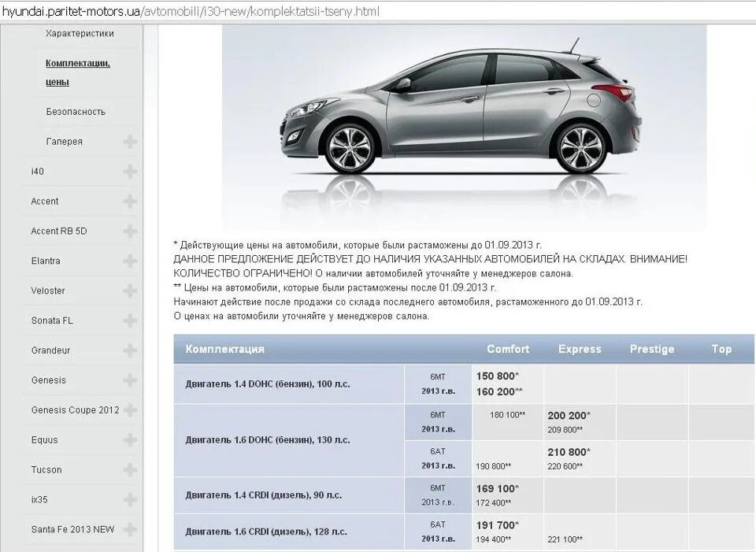
Task: Click the browser address bar URL
Action: tap(191, 12)
